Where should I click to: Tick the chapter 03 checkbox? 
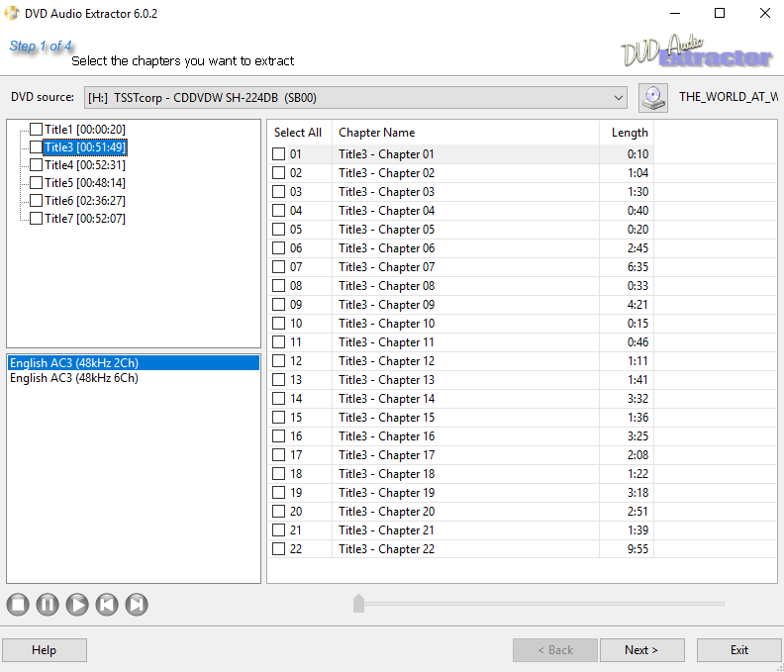(x=278, y=191)
